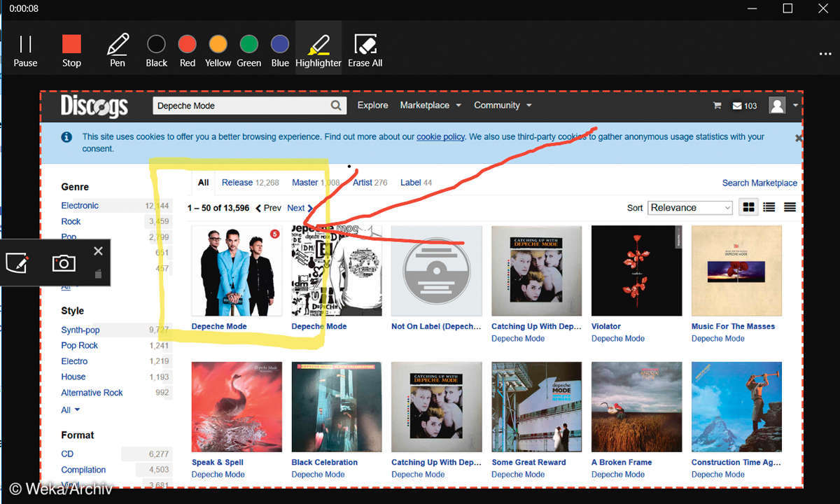Open the A Broken Frame title link
This screenshot has width=840, height=504.
pyautogui.click(x=622, y=462)
